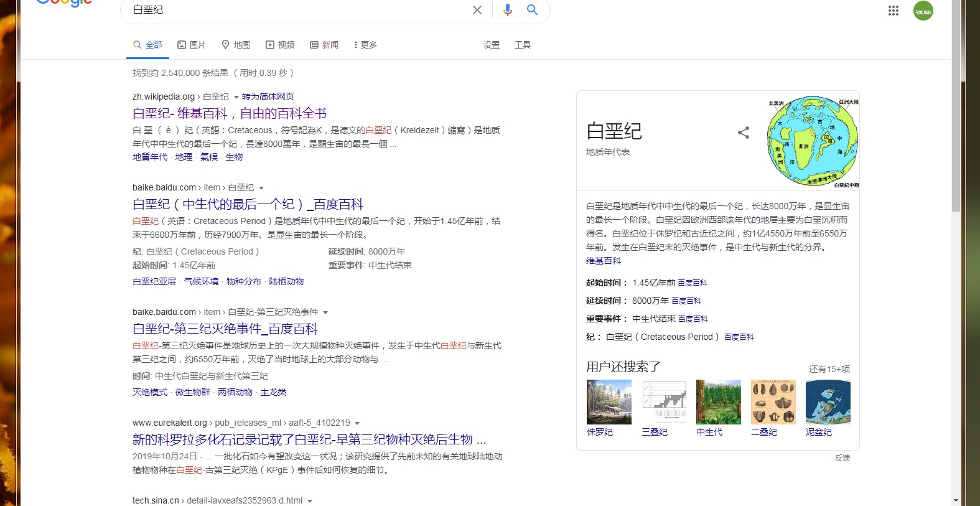Open 百度百科 source beside 起始时间
980x506 pixels.
pyautogui.click(x=693, y=283)
